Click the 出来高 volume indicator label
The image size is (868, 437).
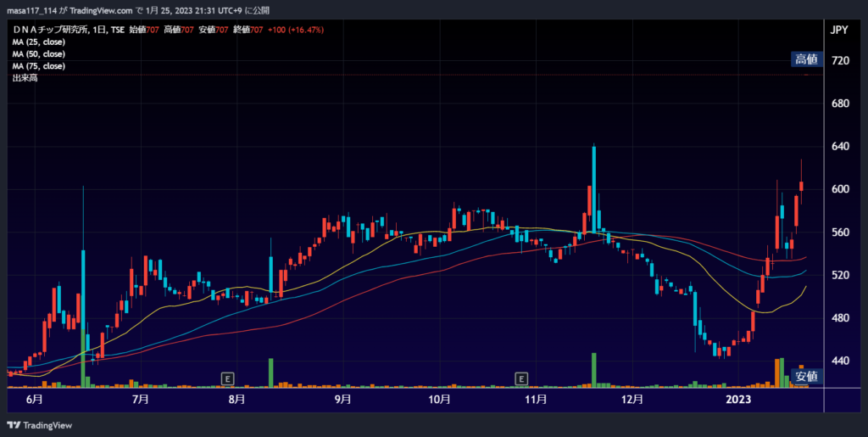(x=25, y=78)
